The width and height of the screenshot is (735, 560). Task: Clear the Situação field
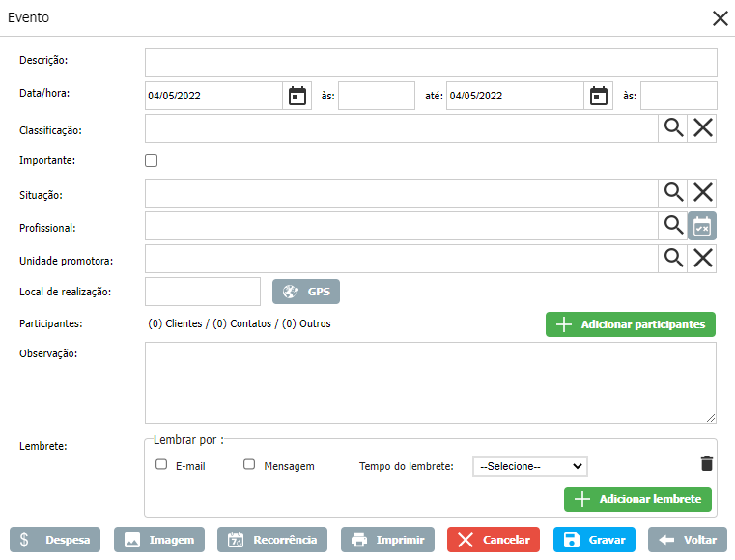[x=703, y=192]
